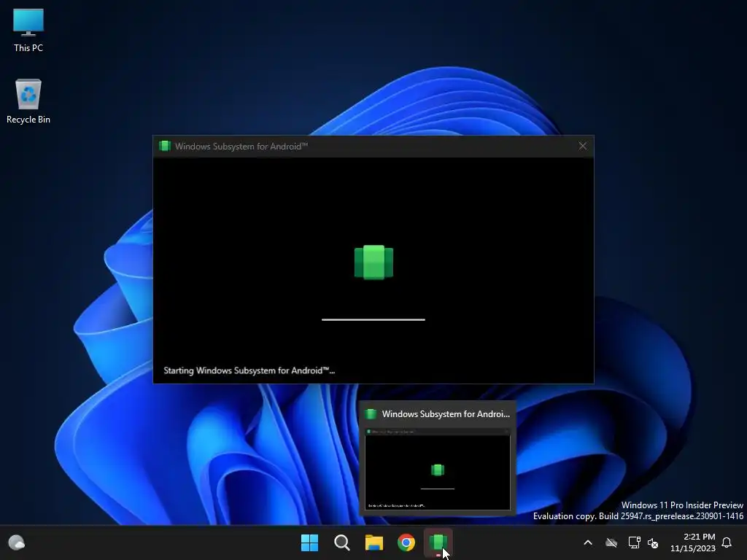Open Google Chrome from taskbar
Viewport: 747px width, 560px height.
(x=406, y=542)
